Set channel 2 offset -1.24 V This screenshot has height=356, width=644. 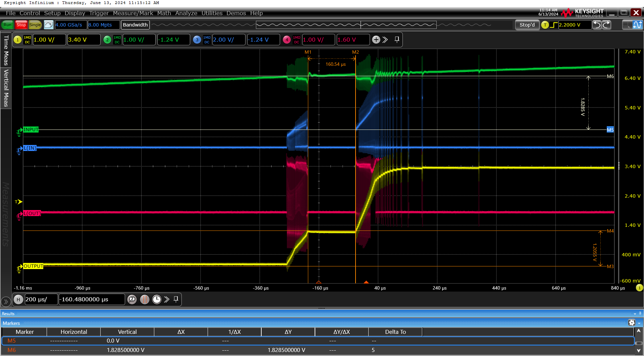point(174,40)
